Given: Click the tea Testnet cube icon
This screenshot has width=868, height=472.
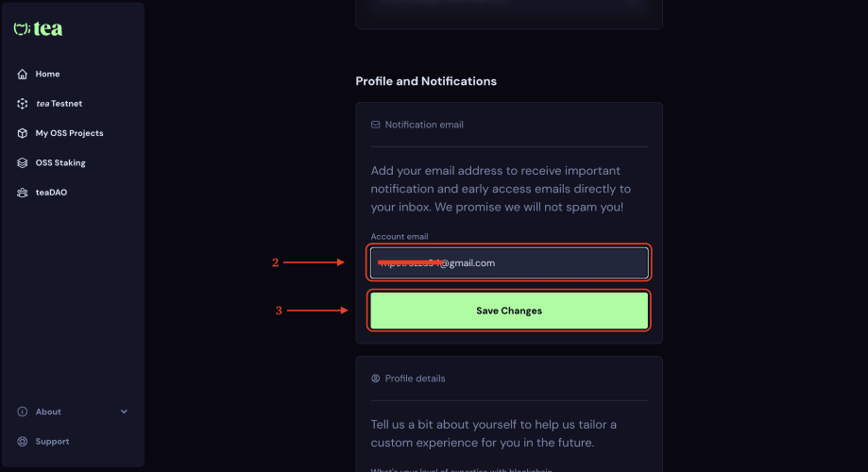Looking at the screenshot, I should (x=23, y=104).
